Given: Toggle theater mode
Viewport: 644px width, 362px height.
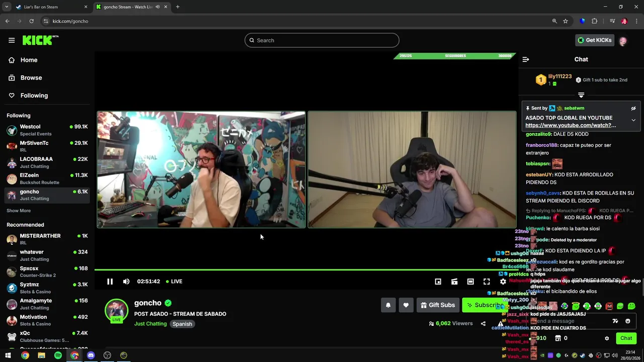Looking at the screenshot, I should 470,282.
